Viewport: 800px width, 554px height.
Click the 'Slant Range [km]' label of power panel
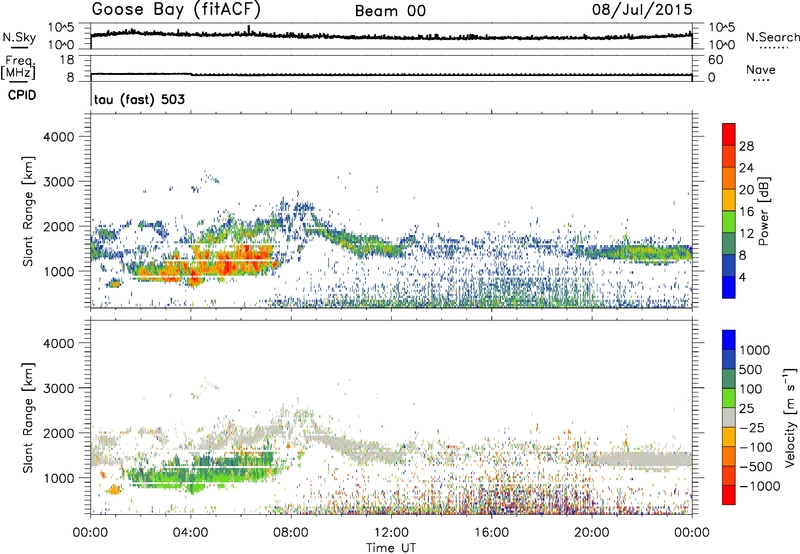pos(28,211)
